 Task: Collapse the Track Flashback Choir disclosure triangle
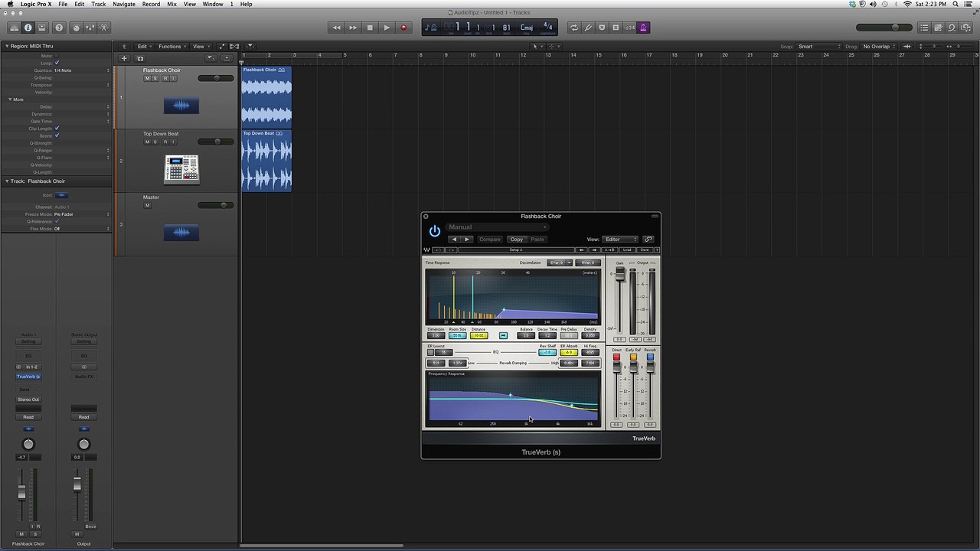[x=6, y=181]
